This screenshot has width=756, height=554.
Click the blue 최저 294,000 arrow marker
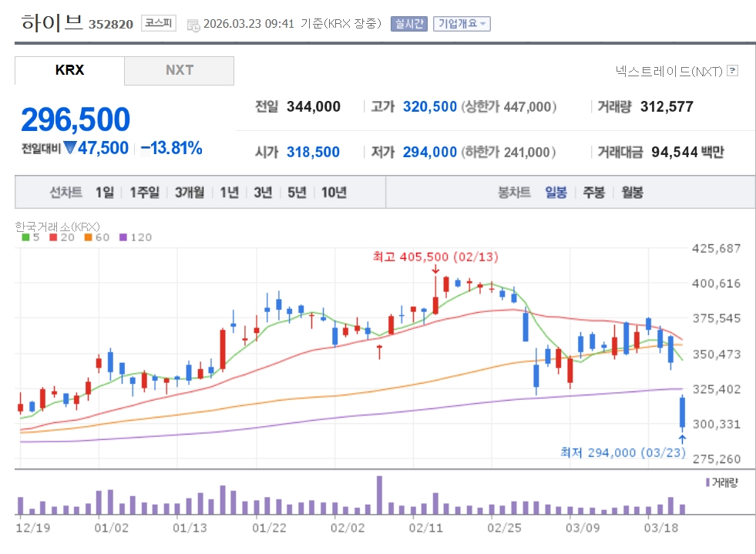click(x=681, y=438)
